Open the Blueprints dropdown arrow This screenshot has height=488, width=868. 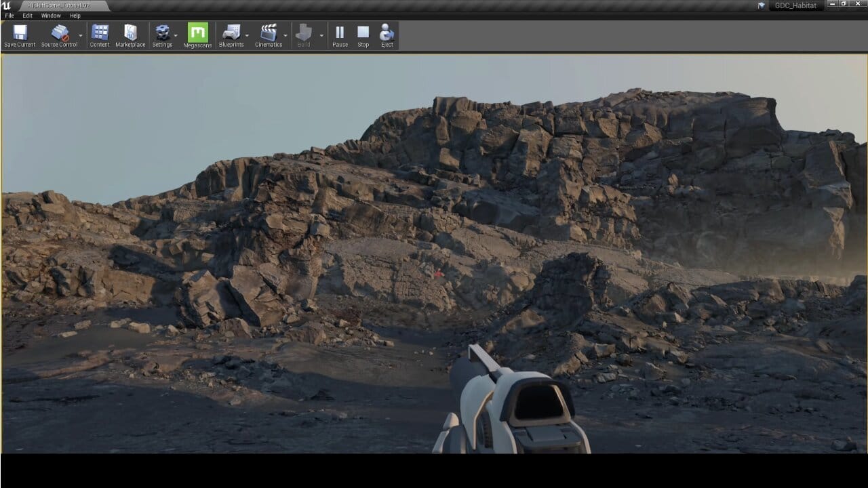point(247,35)
